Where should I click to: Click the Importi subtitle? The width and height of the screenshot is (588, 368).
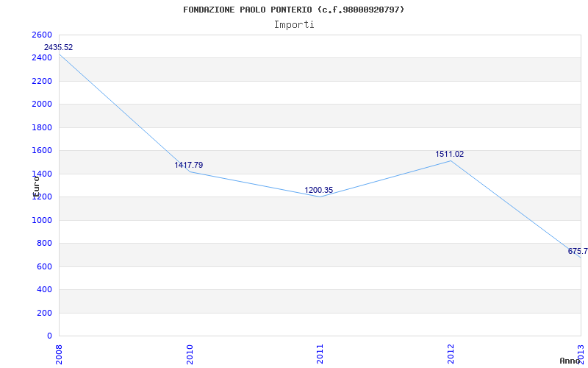pos(294,25)
